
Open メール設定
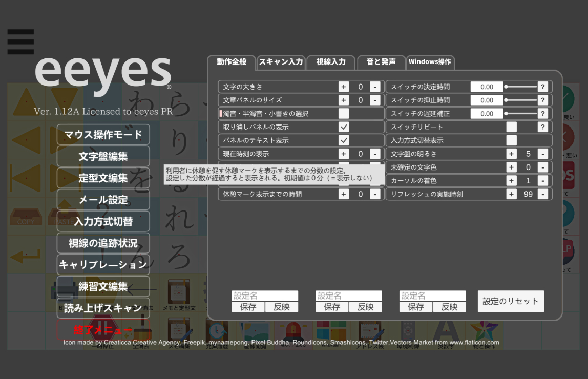[x=103, y=200]
